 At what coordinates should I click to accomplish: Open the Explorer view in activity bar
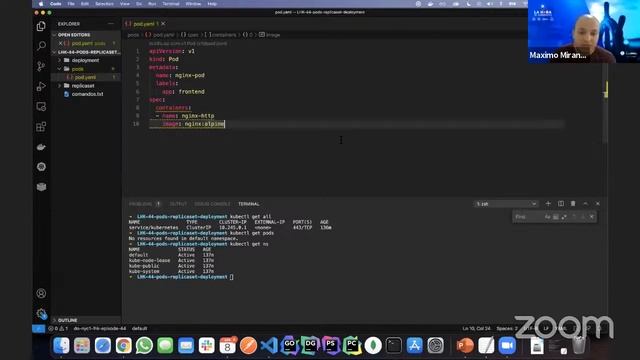click(x=41, y=27)
